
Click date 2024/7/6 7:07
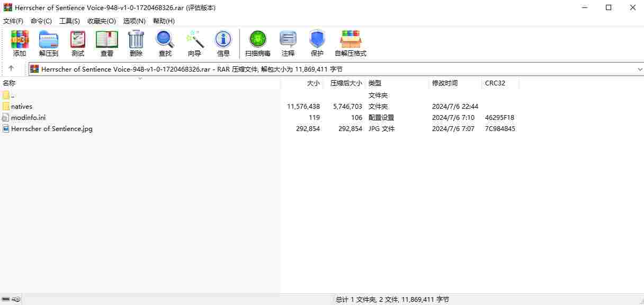coord(453,129)
